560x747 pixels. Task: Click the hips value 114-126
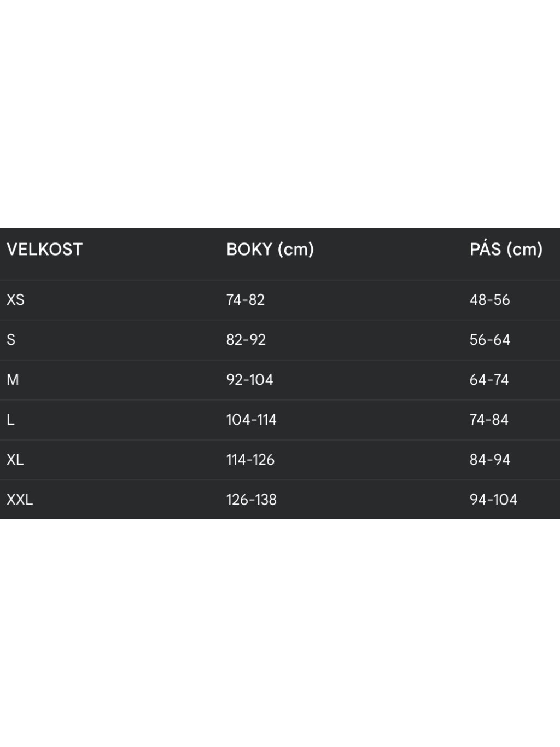pos(250,460)
